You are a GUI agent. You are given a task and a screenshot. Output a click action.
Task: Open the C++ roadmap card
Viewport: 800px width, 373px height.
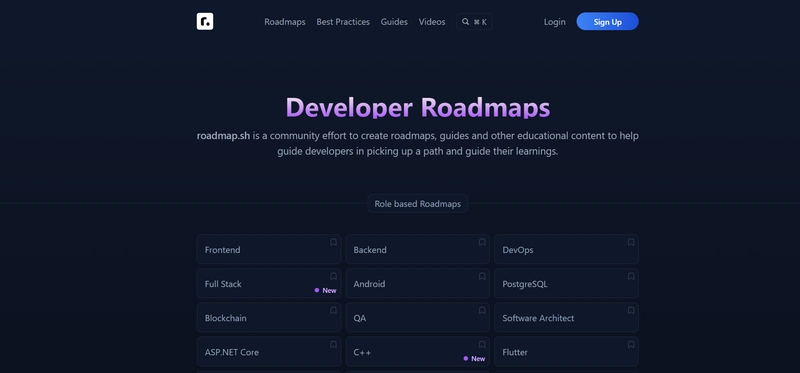coord(417,352)
